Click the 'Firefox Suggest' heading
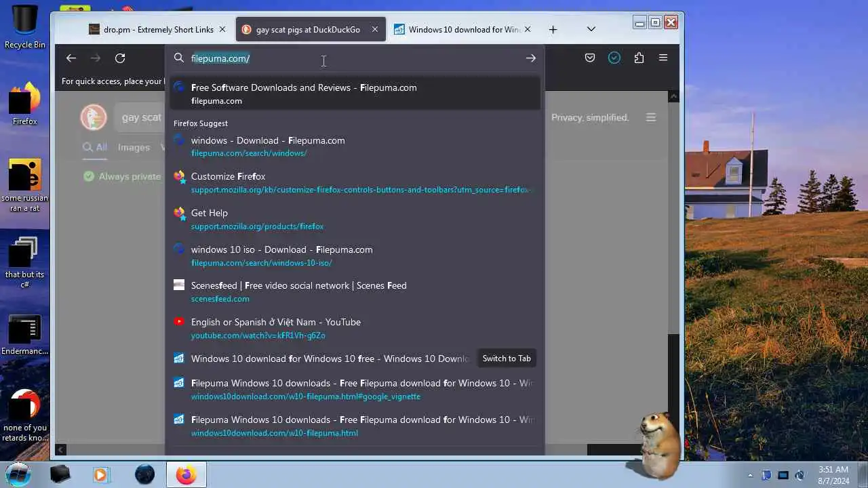The image size is (868, 488). [x=201, y=123]
